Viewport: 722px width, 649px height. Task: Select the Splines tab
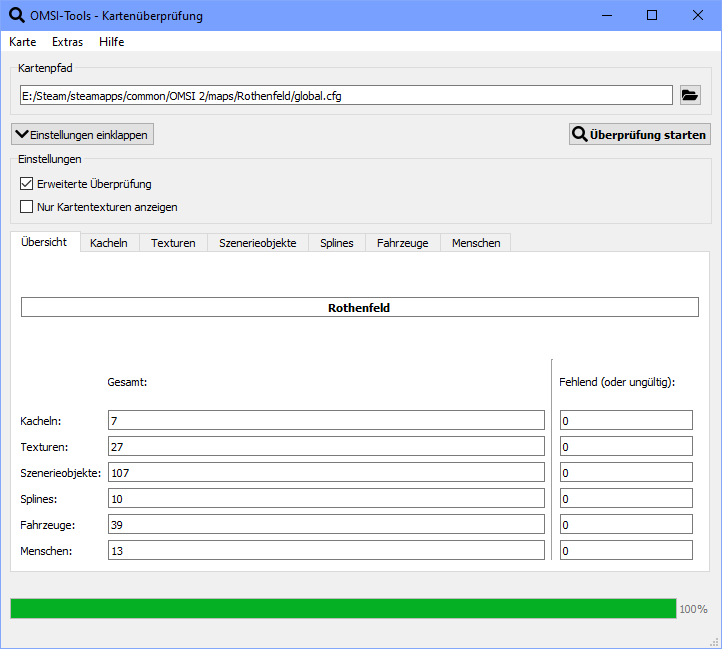pos(336,243)
